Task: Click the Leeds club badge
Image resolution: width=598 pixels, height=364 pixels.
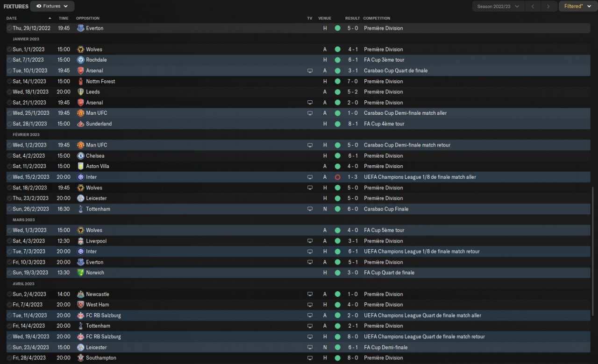Action: click(x=80, y=92)
